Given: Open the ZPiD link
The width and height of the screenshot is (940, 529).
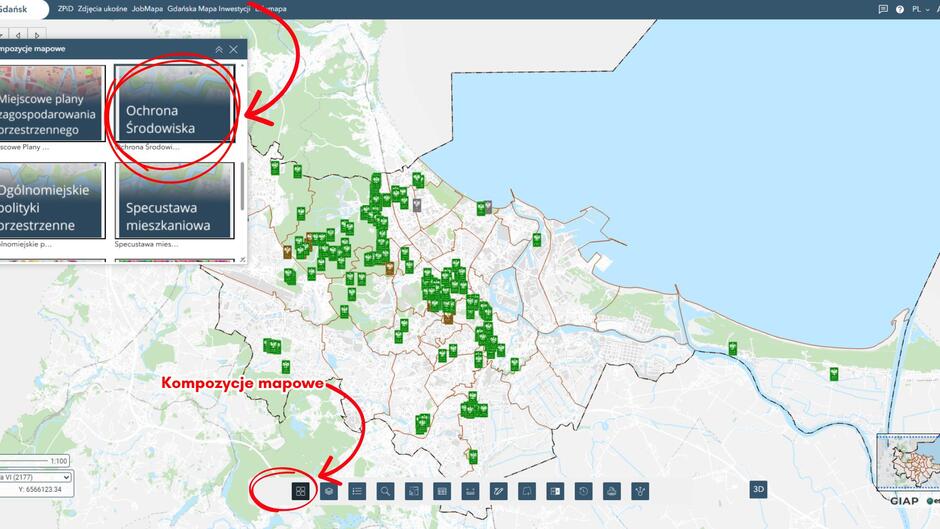Looking at the screenshot, I should click(65, 9).
